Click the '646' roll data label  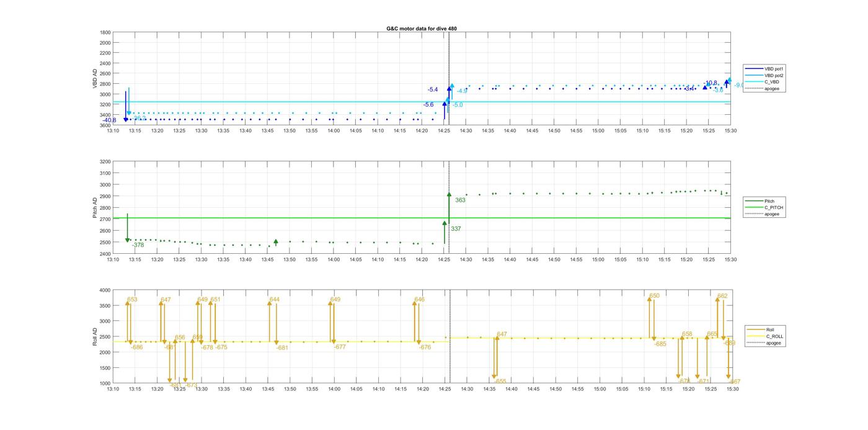(x=420, y=300)
